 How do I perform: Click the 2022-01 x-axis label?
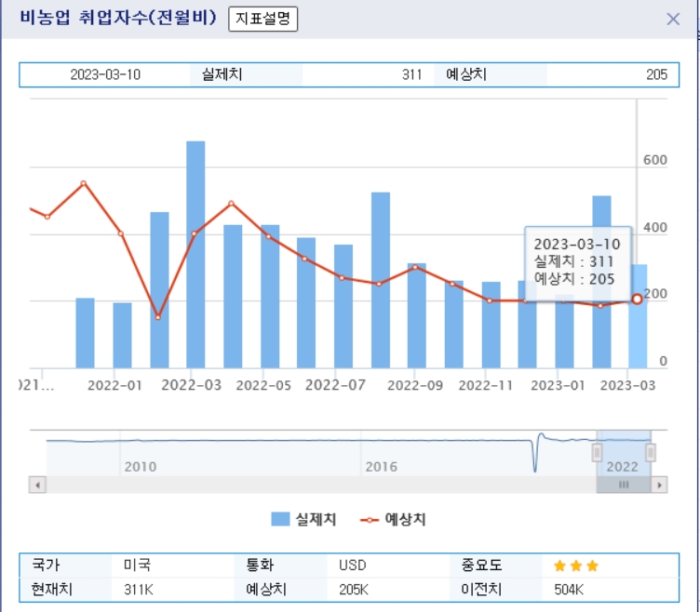(x=114, y=385)
